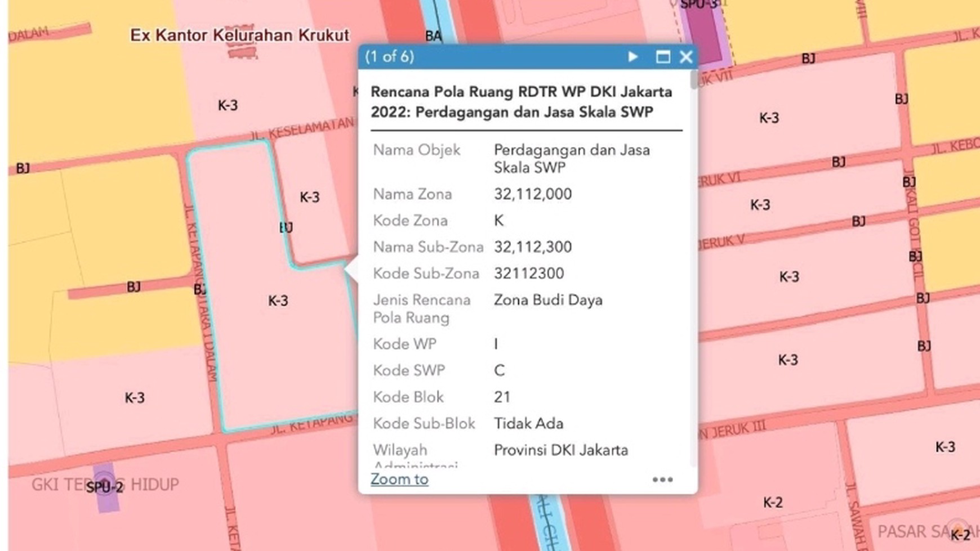This screenshot has width=980, height=551.
Task: Show the next feature with the popup arrow
Action: pyautogui.click(x=632, y=57)
